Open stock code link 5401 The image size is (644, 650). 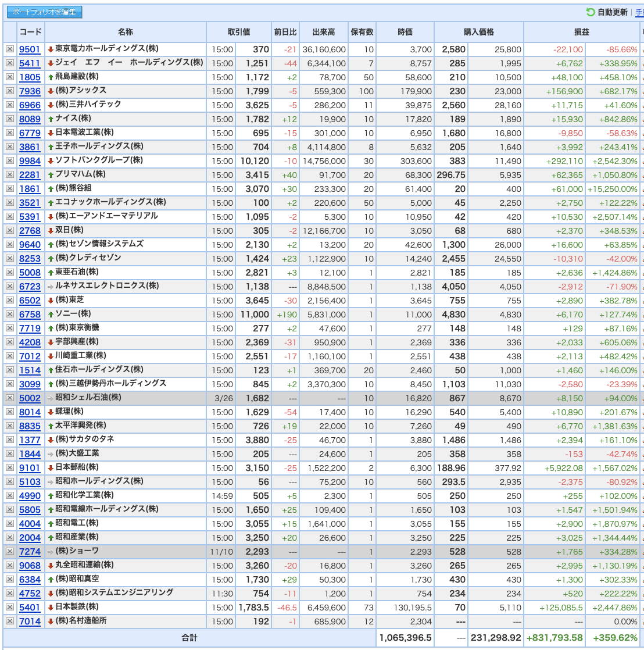pyautogui.click(x=30, y=608)
